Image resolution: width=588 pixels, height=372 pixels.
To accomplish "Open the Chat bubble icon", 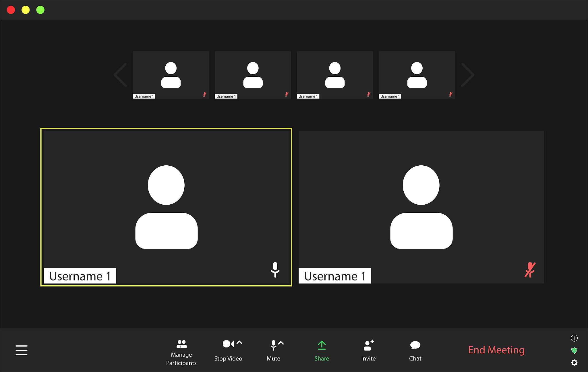I will [x=415, y=345].
